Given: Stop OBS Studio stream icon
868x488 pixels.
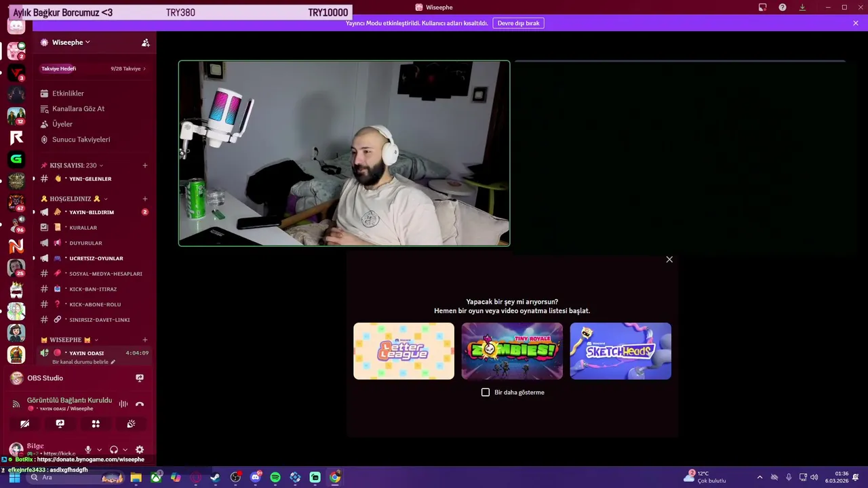Looking at the screenshot, I should point(140,378).
